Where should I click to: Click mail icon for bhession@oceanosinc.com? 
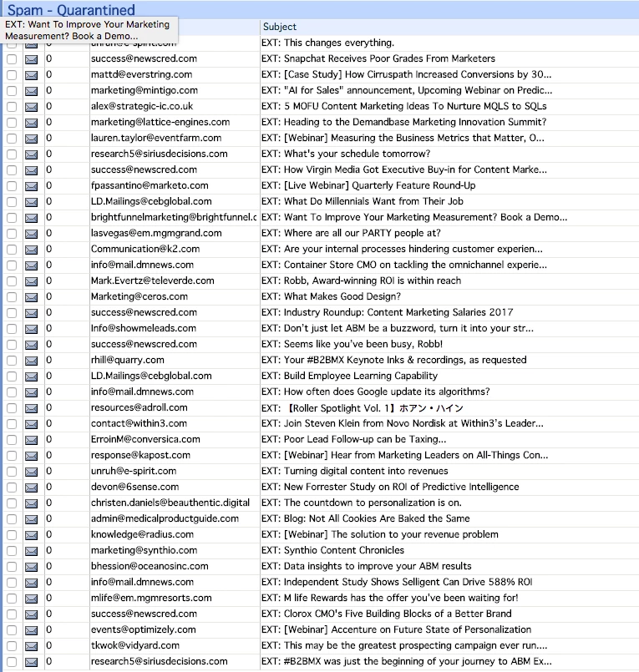31,567
